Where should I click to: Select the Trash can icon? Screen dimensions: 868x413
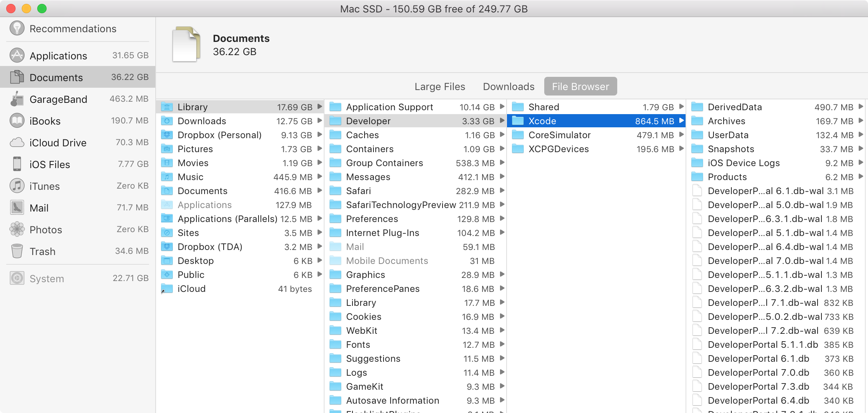17,251
